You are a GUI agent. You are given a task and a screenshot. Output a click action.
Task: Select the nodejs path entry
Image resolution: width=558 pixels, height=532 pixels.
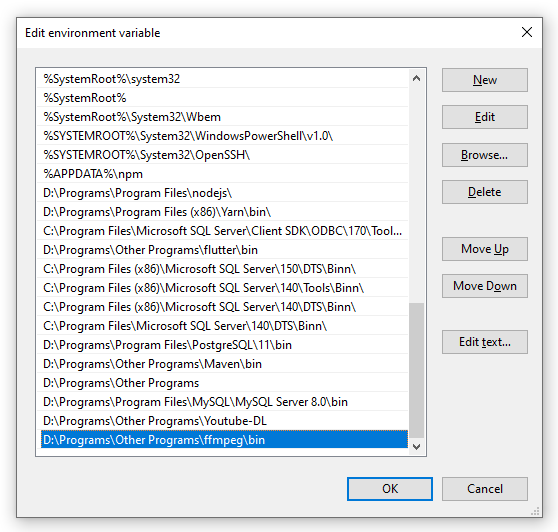pos(223,193)
